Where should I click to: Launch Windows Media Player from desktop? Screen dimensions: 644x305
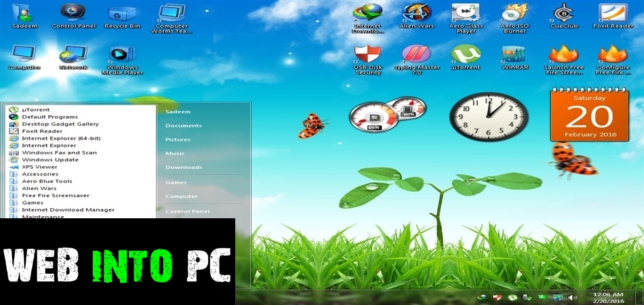tap(123, 60)
